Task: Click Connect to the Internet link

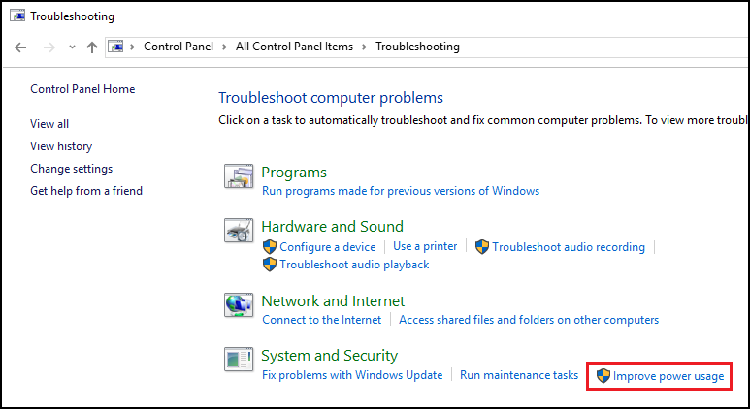Action: (x=321, y=320)
